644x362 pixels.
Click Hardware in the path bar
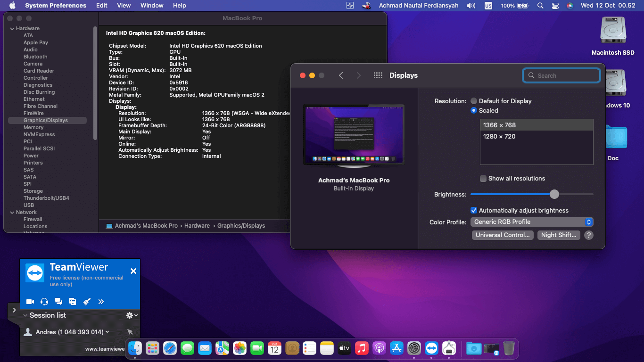[197, 226]
